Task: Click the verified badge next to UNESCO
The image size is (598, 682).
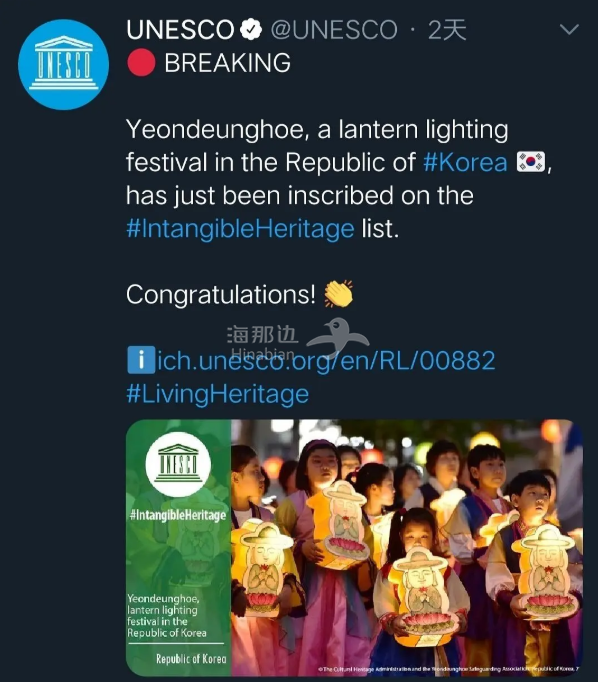Action: tap(251, 30)
